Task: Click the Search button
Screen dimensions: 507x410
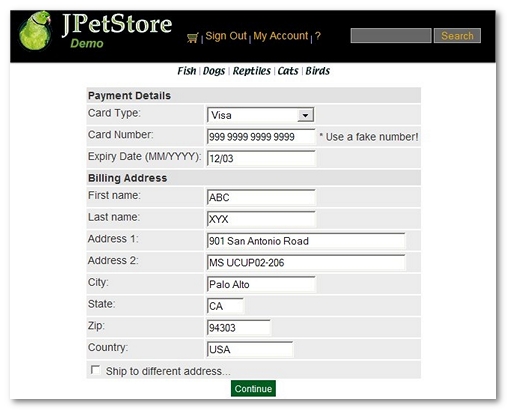Action: (x=457, y=36)
